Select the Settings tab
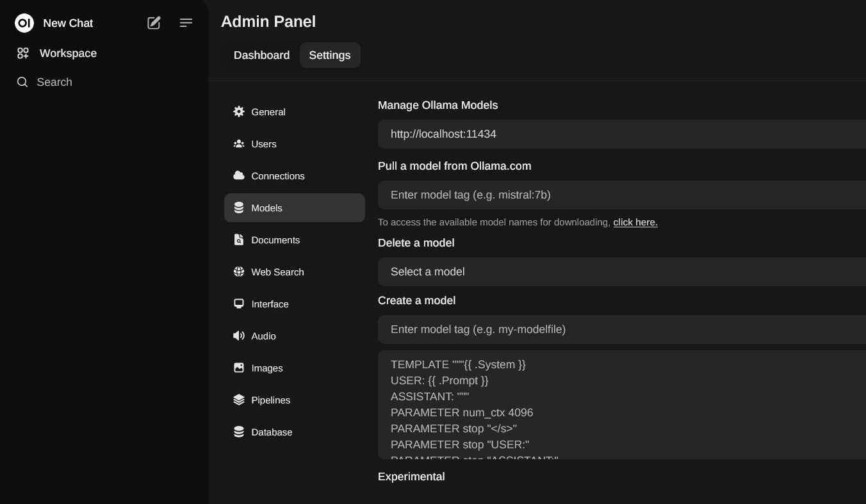866x504 pixels. (x=330, y=55)
